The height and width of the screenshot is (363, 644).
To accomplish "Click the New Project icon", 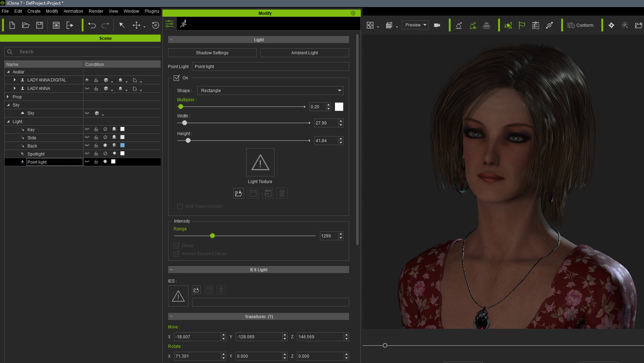I will [x=12, y=25].
